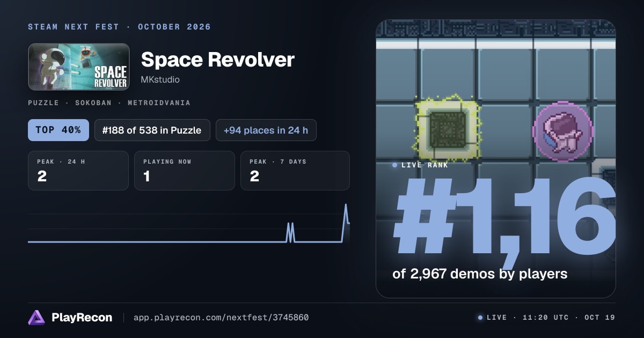
Task: Click the PlayRecon triangle logo icon
Action: [x=36, y=318]
